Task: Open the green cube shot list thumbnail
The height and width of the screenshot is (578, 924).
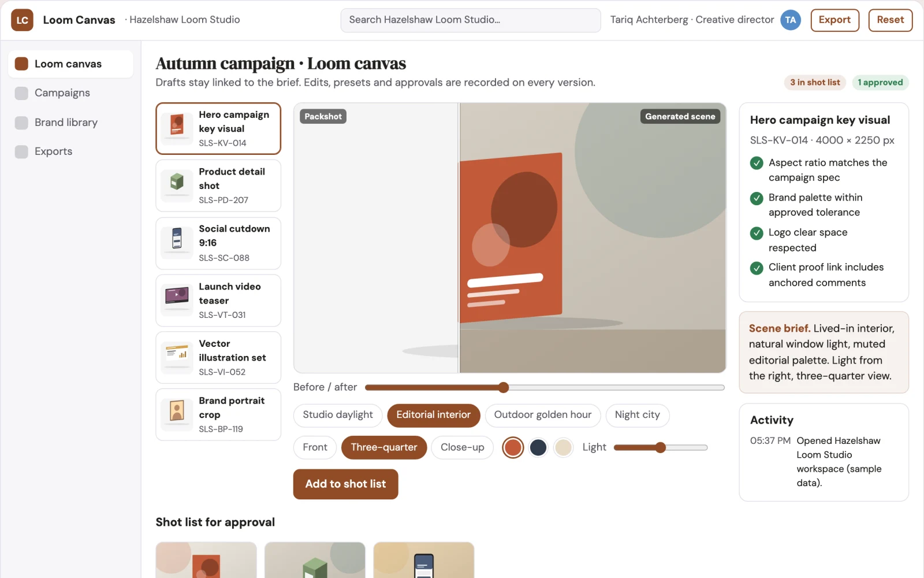Action: (x=315, y=560)
